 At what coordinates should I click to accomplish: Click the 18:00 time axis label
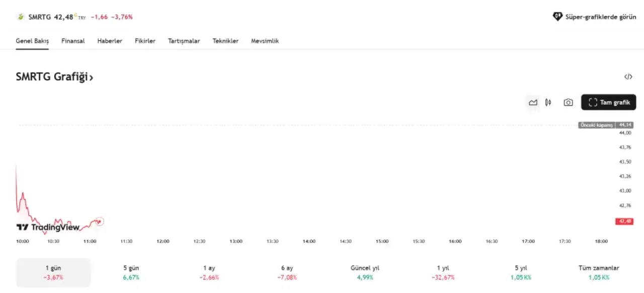(601, 241)
